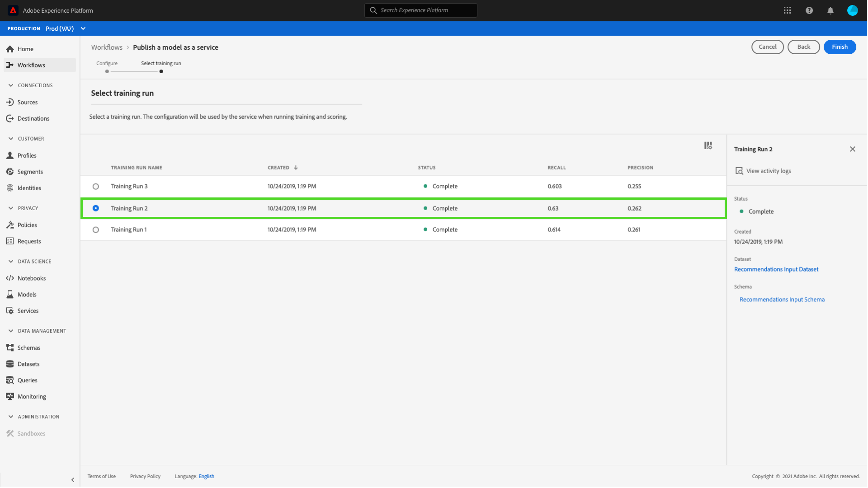
Task: Collapse the Data Science section
Action: pos(11,262)
